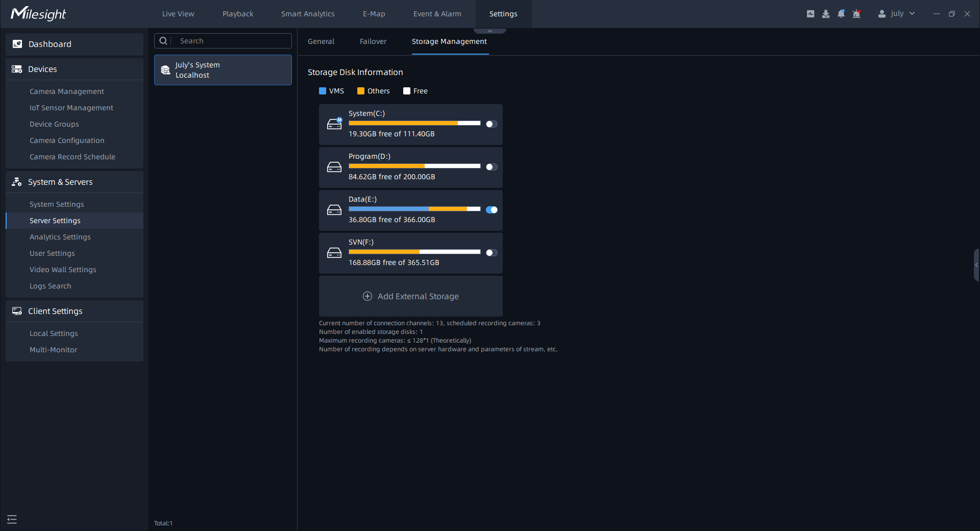
Task: Open the Smart Analytics menu
Action: point(308,14)
